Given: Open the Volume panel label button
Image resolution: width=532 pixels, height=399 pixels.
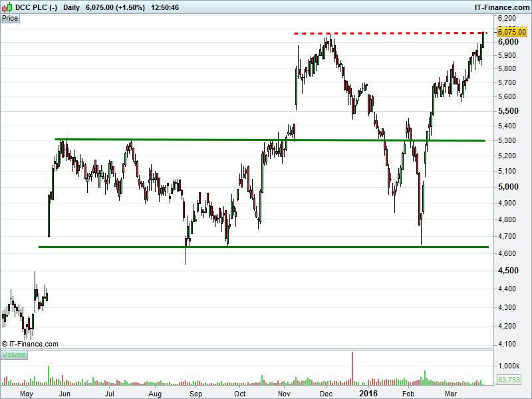Looking at the screenshot, I should pos(14,354).
